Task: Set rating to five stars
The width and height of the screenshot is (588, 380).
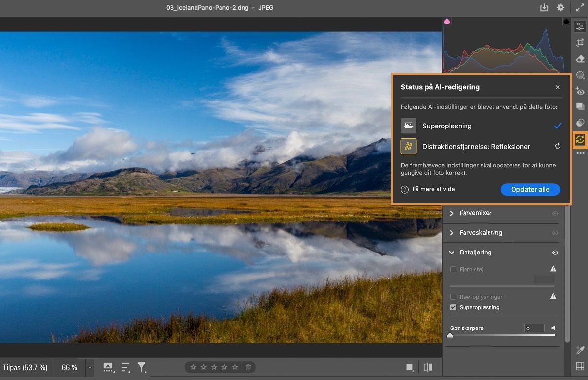Action: click(x=235, y=367)
